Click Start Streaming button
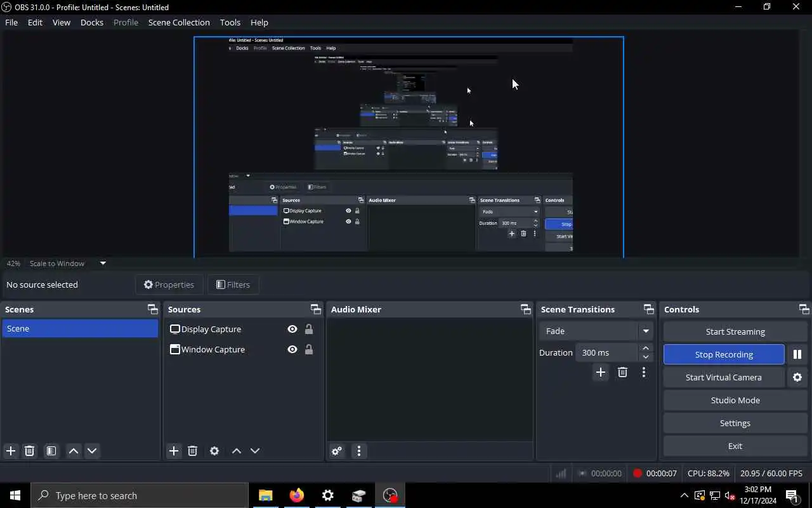The image size is (812, 508). pos(735,331)
